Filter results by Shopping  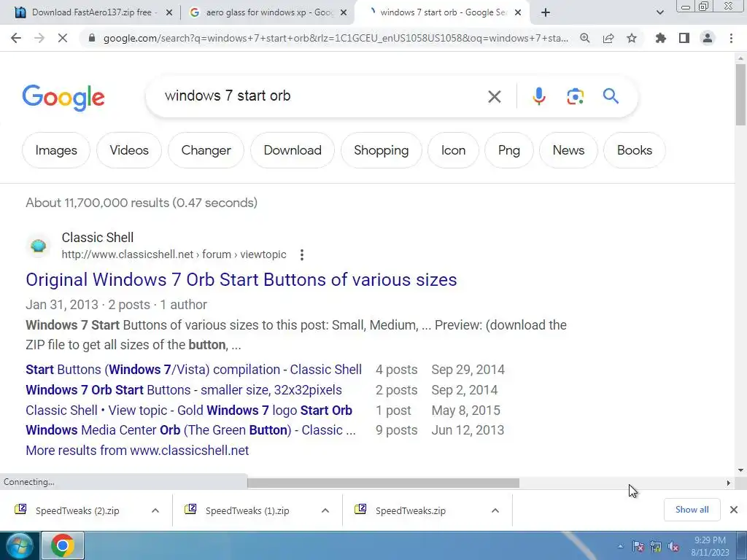click(381, 150)
